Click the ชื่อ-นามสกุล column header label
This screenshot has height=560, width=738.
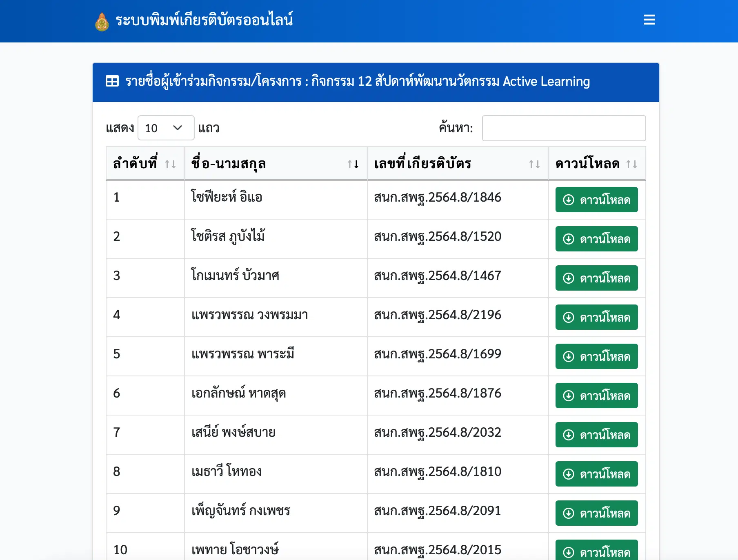pos(229,163)
